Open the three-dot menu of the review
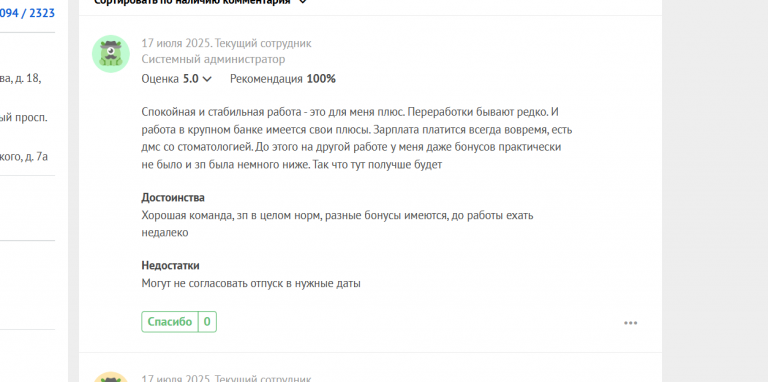768x382 pixels. tap(630, 323)
